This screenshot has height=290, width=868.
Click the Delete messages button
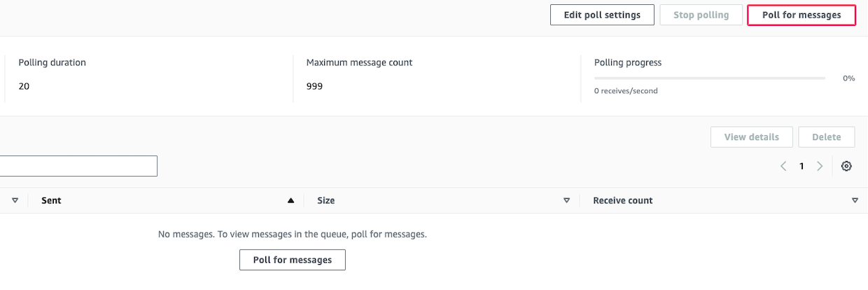click(x=826, y=137)
